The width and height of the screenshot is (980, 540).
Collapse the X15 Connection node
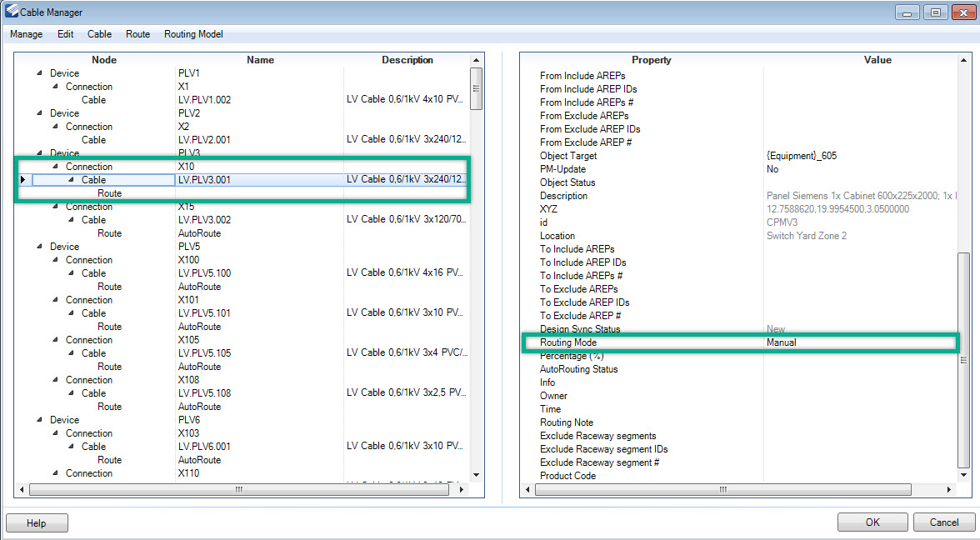tap(56, 207)
